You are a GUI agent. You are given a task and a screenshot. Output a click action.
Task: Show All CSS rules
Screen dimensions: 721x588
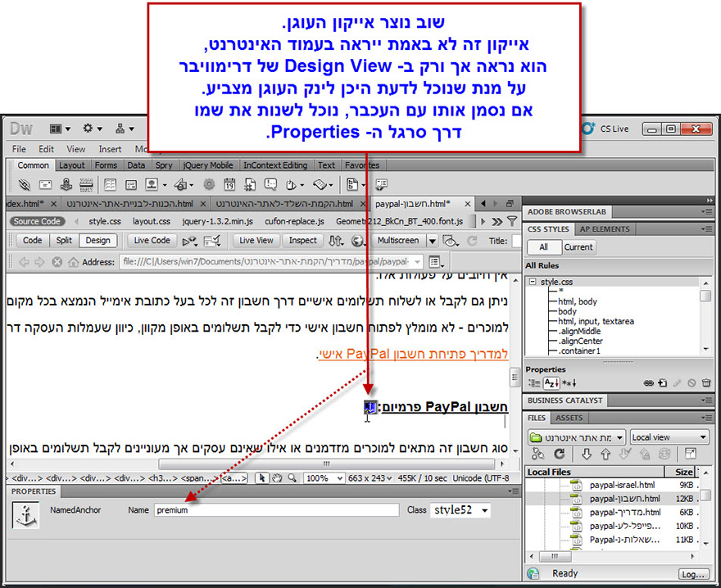coord(543,247)
